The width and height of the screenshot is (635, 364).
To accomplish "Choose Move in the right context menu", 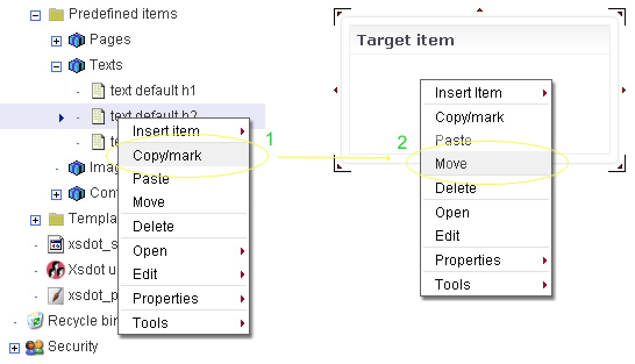I will click(x=451, y=164).
